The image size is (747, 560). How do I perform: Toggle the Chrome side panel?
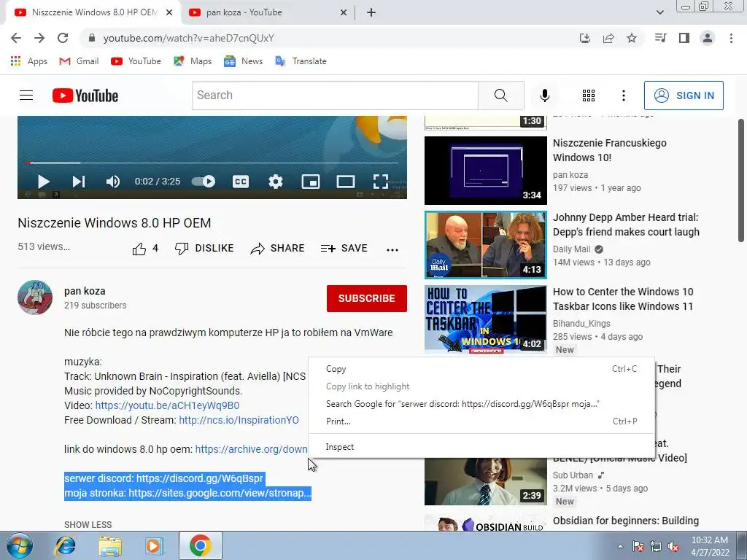[684, 38]
